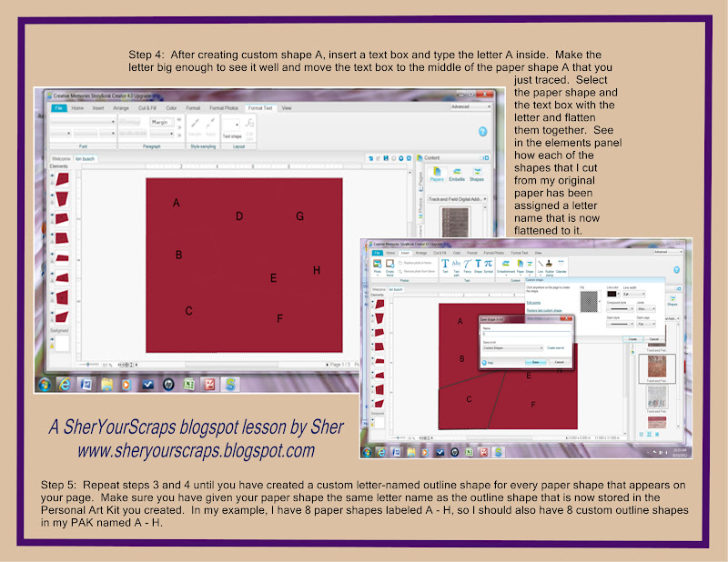Viewport: 728px width, 562px height.
Task: Switch to View tab in Format Text window
Action: (x=287, y=108)
